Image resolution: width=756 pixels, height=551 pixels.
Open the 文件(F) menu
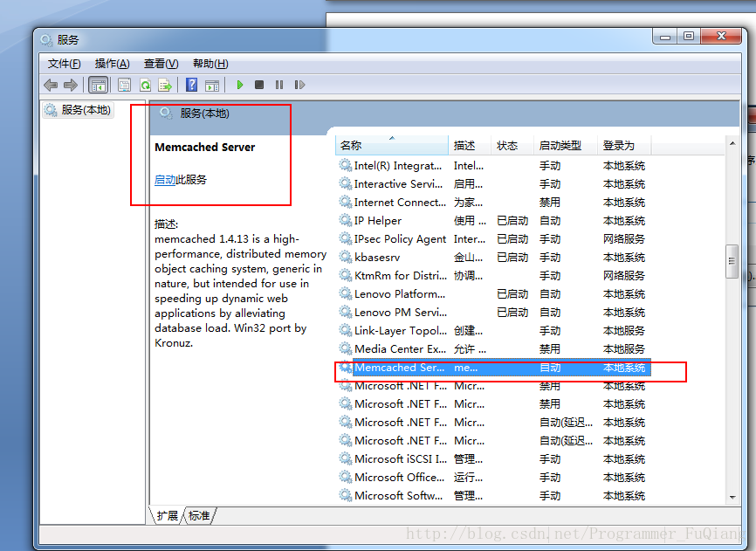[64, 64]
